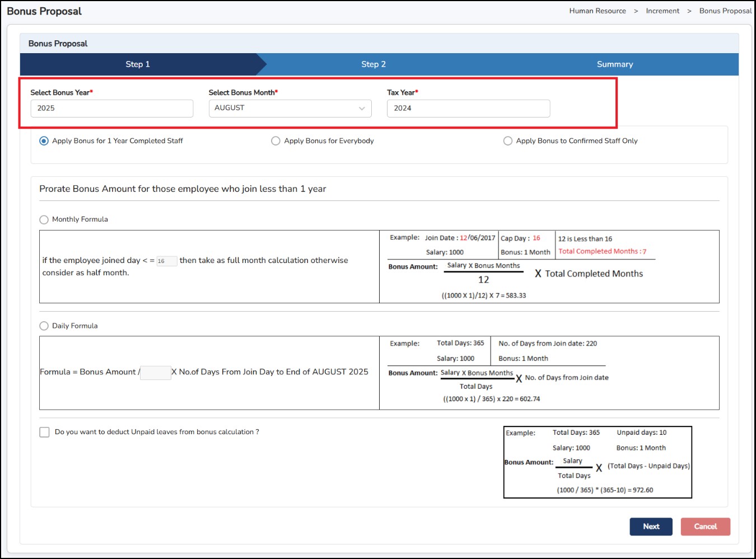Go to the Step 1 tab
The width and height of the screenshot is (756, 559).
point(138,64)
